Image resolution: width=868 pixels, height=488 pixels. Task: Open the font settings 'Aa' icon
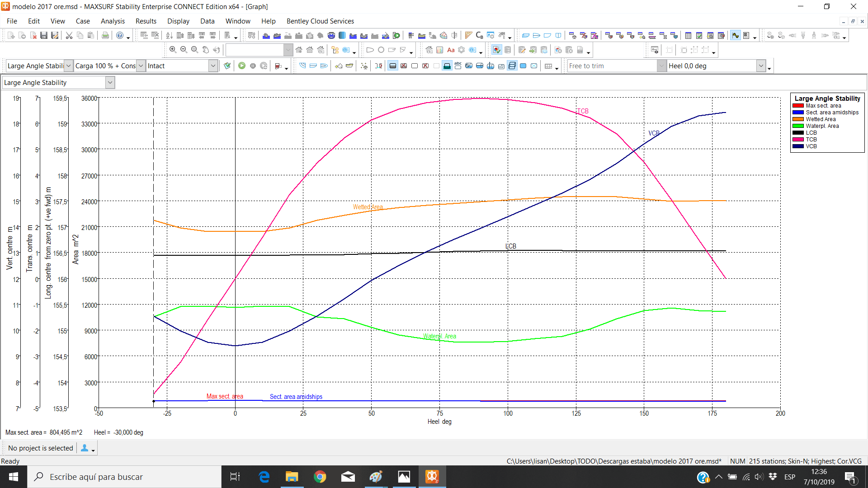451,50
